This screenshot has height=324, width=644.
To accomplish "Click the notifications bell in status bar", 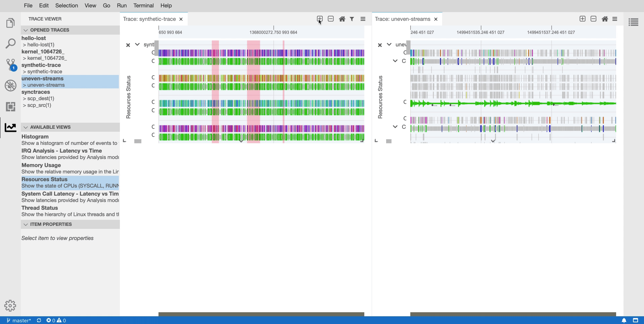I will 624,320.
